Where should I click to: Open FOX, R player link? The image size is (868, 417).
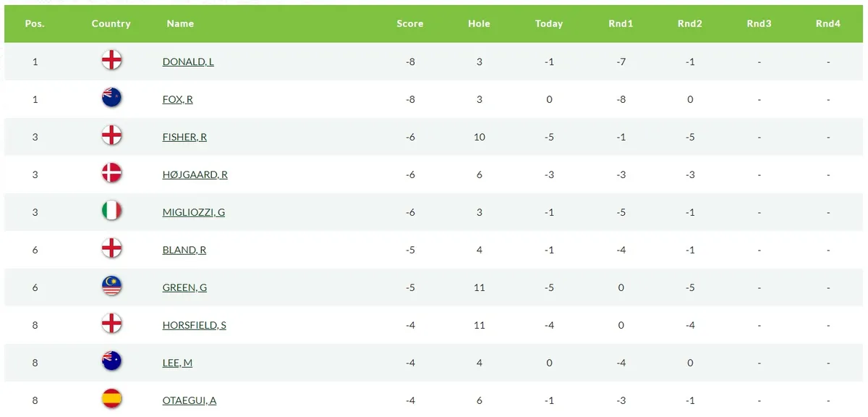point(178,100)
